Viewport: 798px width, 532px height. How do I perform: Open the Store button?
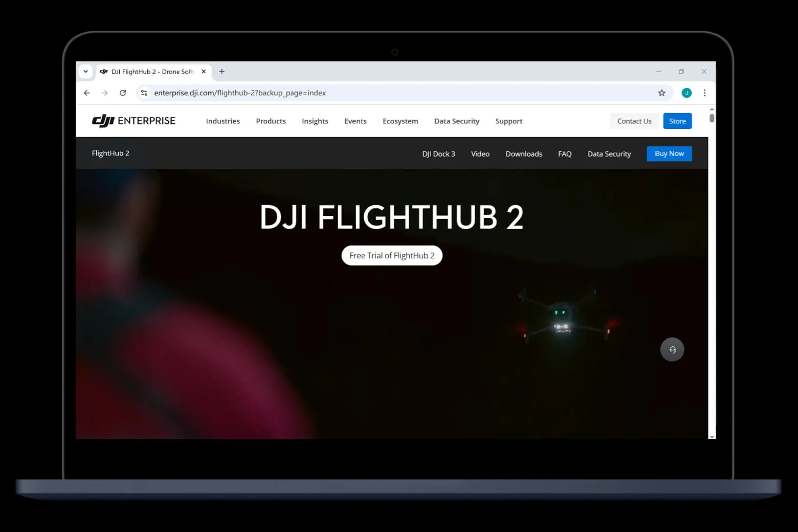[677, 121]
